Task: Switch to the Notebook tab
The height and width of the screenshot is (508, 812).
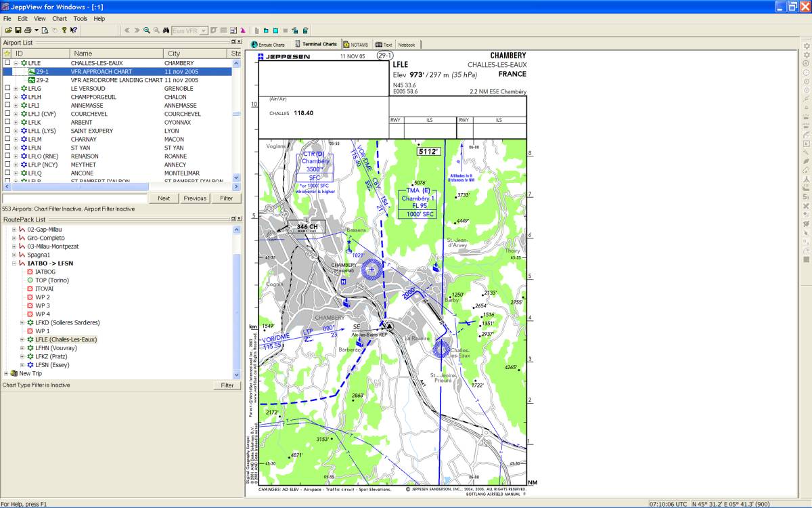Action: (x=406, y=45)
